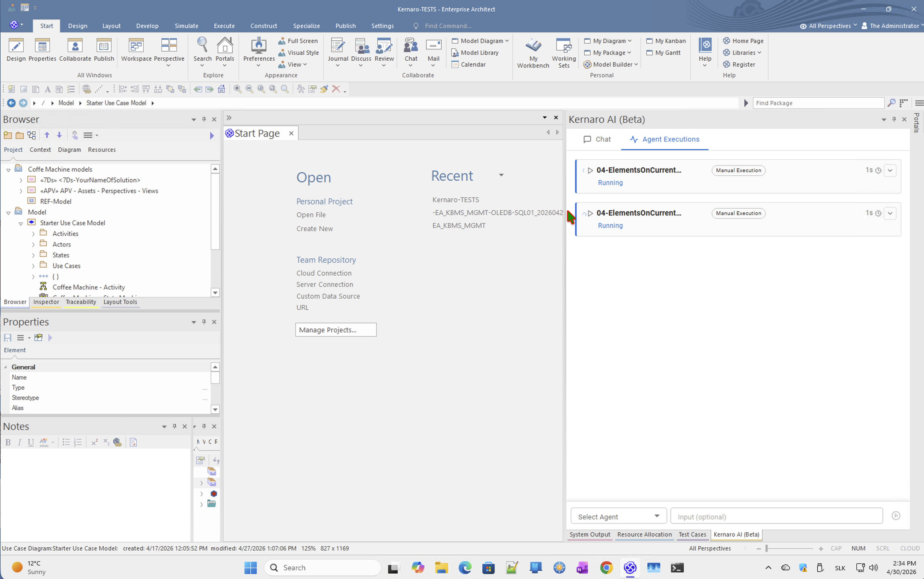Click the Help ribbon icon
This screenshot has height=579, width=924.
tap(705, 52)
